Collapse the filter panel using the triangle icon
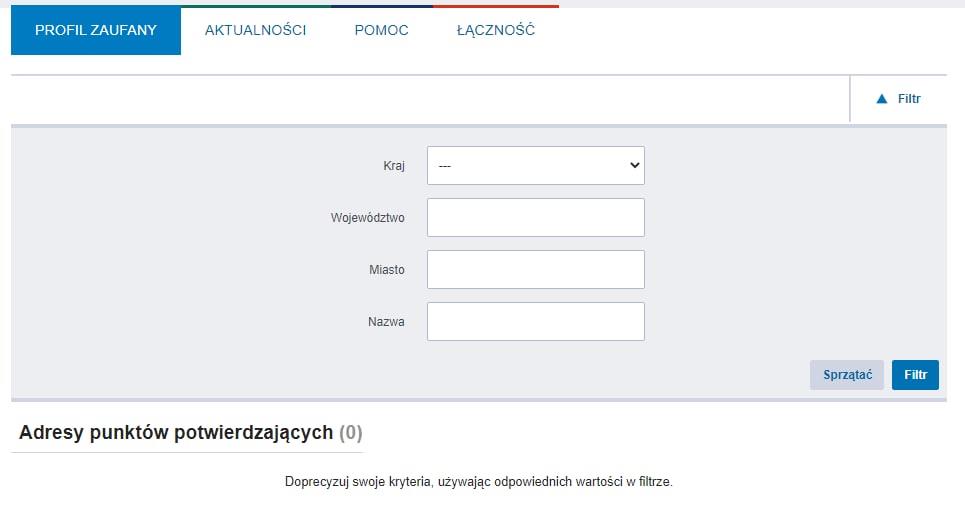This screenshot has height=525, width=965. [x=881, y=99]
